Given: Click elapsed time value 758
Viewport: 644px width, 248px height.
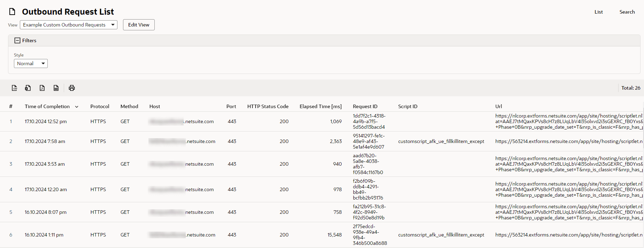Looking at the screenshot, I should 337,212.
